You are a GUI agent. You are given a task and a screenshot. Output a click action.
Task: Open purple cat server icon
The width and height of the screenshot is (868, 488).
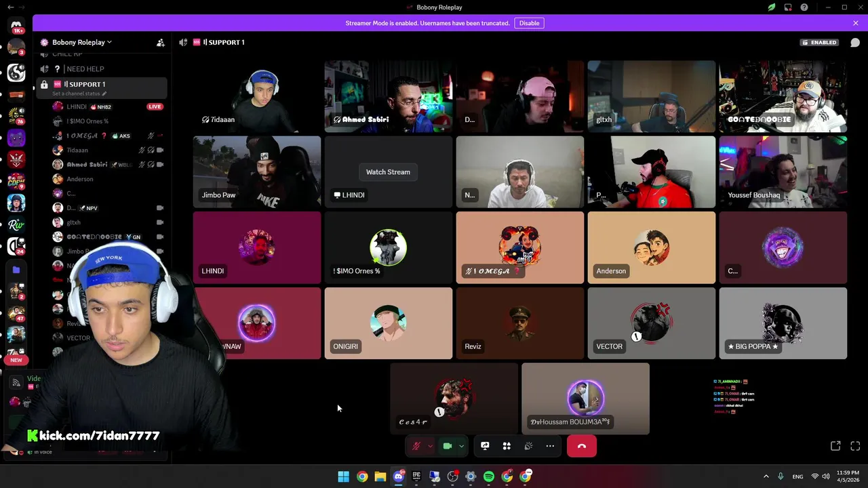point(16,138)
